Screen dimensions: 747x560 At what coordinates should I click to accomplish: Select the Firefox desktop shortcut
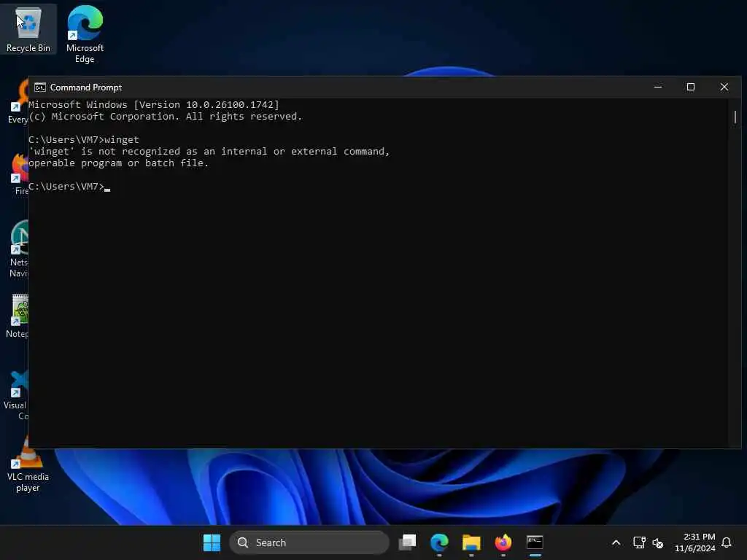(x=20, y=174)
